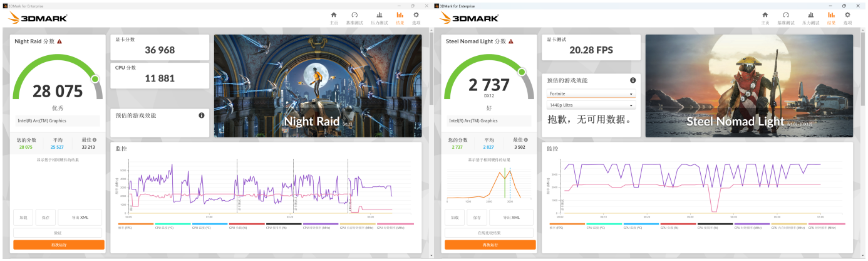868x261 pixels.
Task: Toggle CPU 温度 legend in Steel Nomad Light chart
Action: (x=604, y=225)
